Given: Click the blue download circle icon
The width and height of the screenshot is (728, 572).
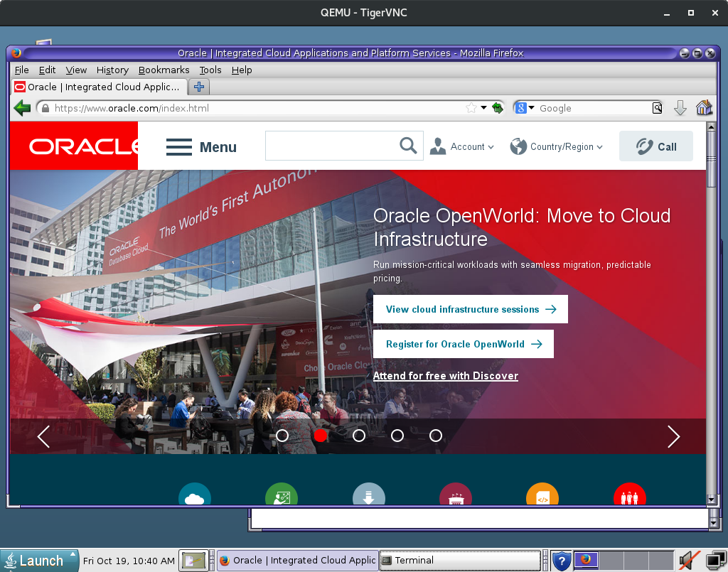Looking at the screenshot, I should tap(369, 495).
